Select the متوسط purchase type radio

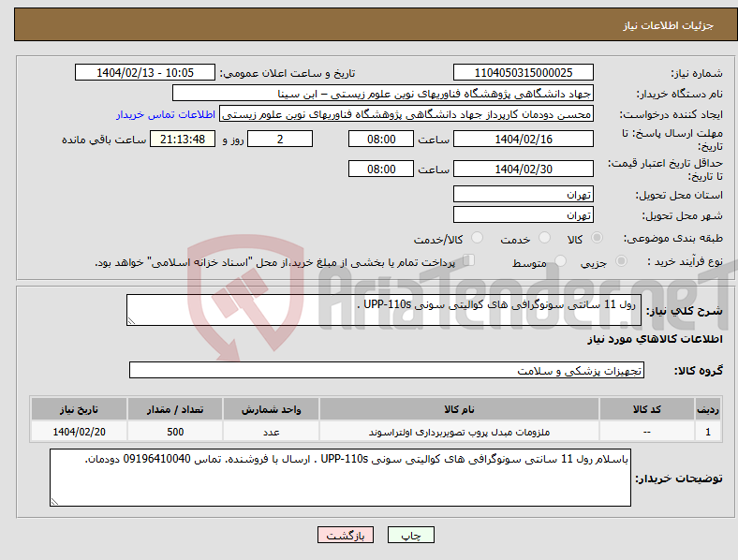coord(560,260)
